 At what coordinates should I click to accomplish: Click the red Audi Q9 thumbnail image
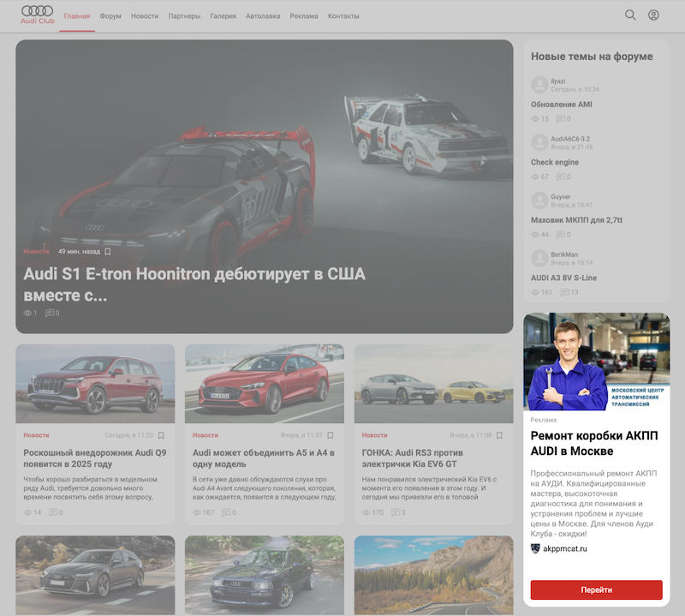(95, 384)
